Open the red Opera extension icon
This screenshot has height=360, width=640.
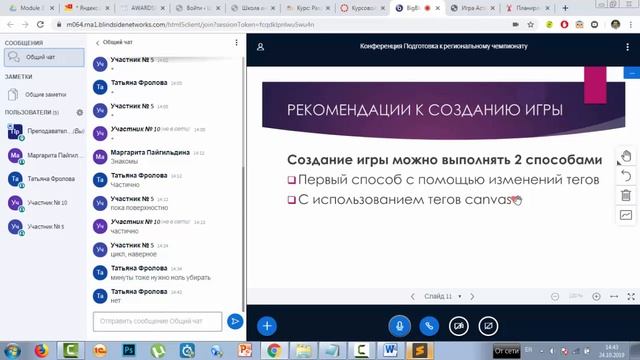564,24
